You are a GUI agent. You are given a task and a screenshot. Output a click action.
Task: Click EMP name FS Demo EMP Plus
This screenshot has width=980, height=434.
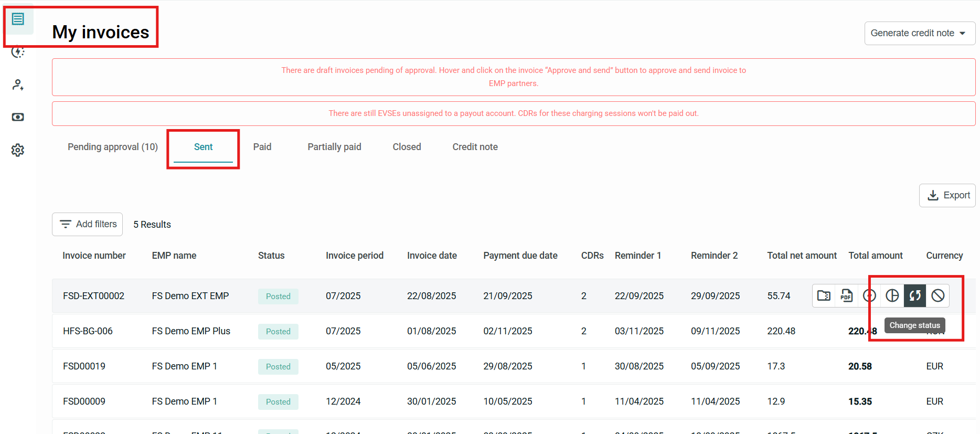tap(191, 331)
